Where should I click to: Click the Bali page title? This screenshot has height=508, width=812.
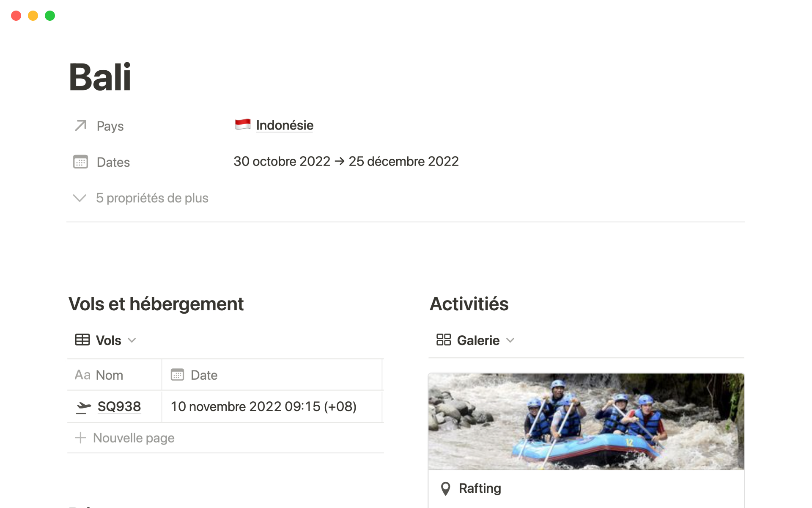click(100, 77)
